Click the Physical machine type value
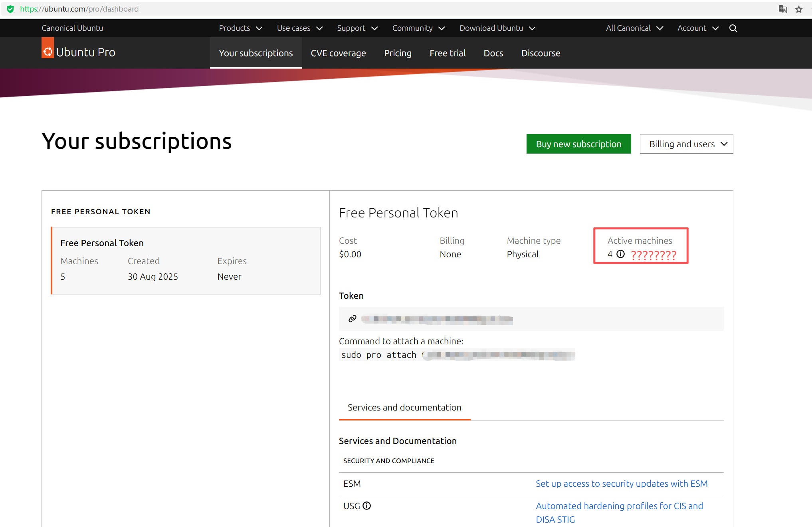Viewport: 812px width, 527px height. pos(523,255)
